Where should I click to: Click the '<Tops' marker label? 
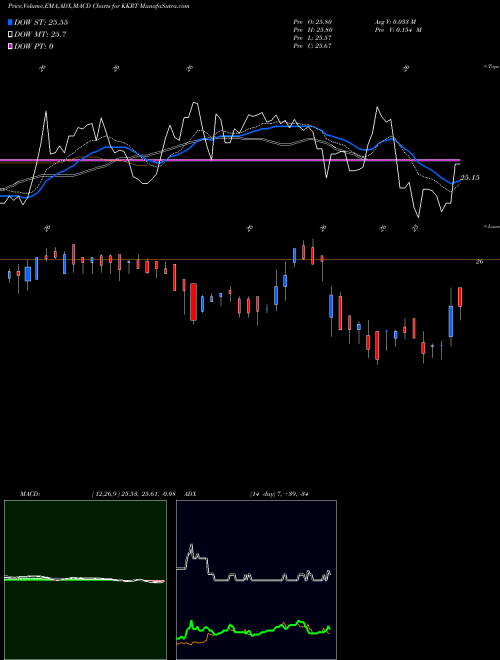click(491, 67)
